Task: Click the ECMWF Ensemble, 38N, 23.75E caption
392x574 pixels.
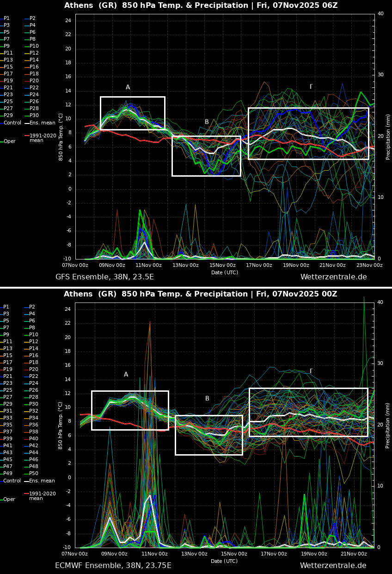Action: coord(113,566)
